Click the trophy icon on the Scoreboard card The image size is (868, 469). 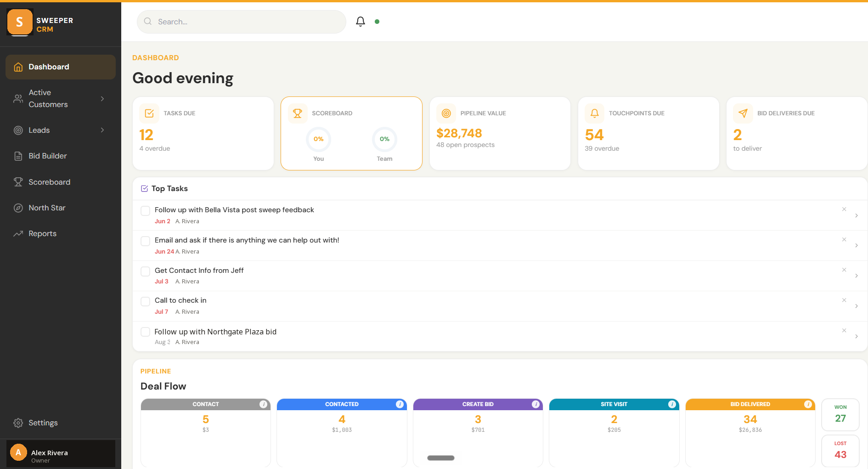(298, 113)
